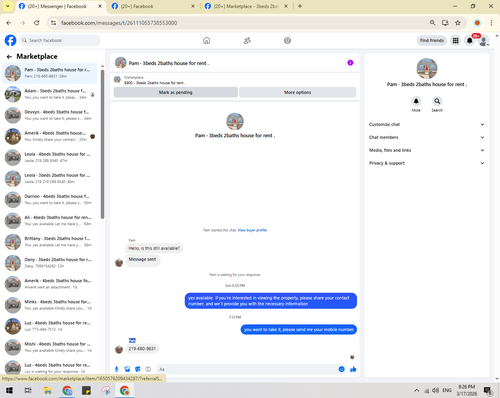Screen dimensions: 500x398
Task: Open the emoji picker in message box
Action: 341,369
